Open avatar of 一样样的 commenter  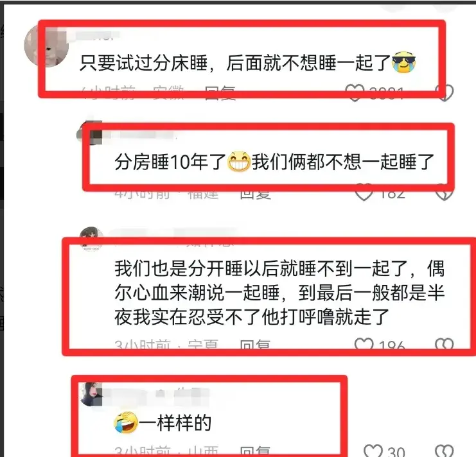pos(91,394)
